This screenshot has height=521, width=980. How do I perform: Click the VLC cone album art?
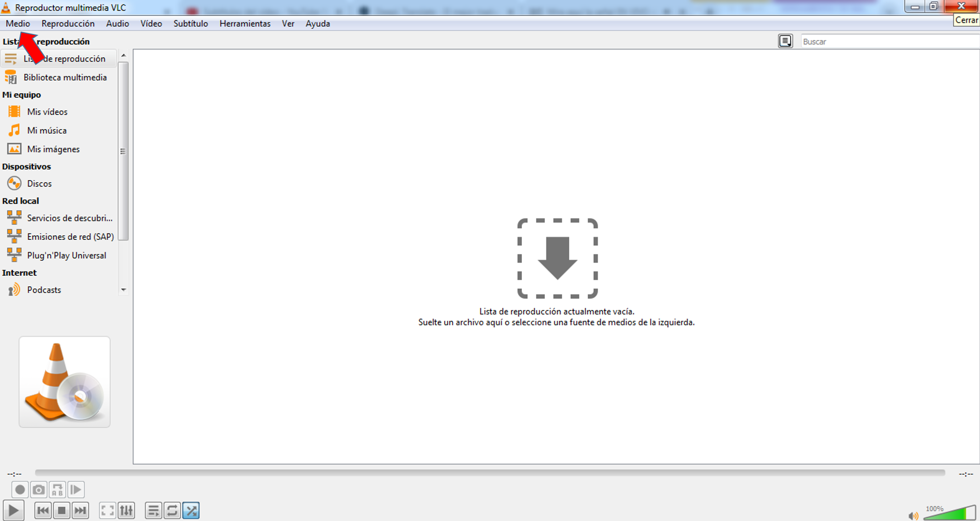click(64, 382)
